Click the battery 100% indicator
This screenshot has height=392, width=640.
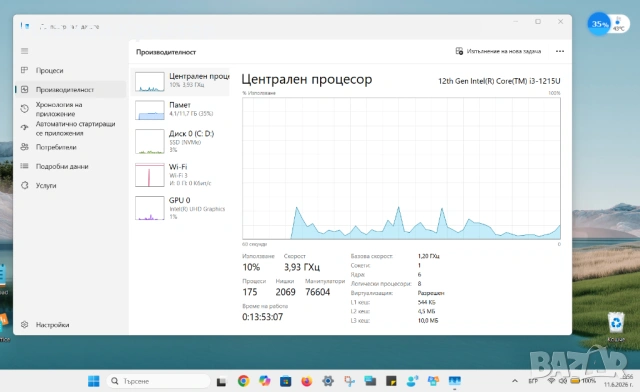pyautogui.click(x=583, y=381)
